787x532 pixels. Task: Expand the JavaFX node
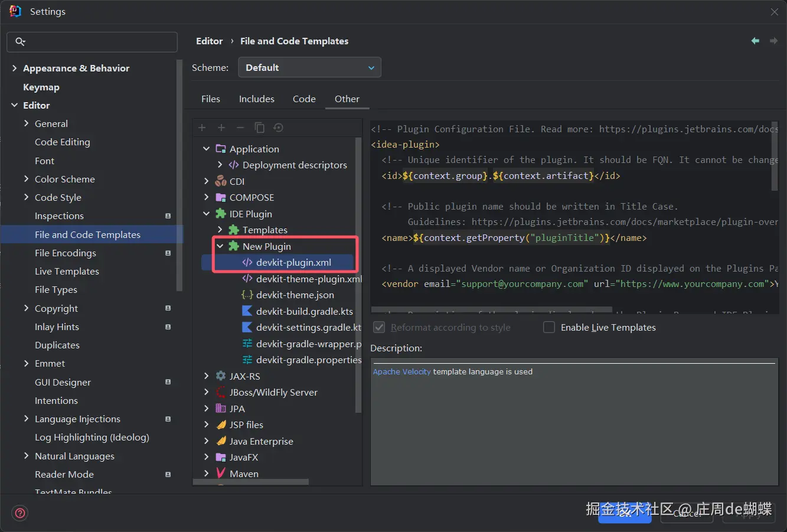(206, 457)
